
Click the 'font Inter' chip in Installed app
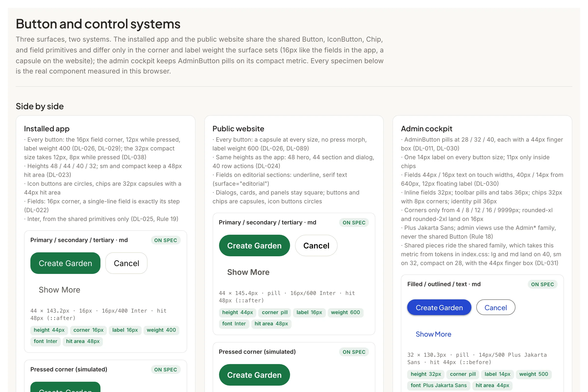(x=46, y=341)
